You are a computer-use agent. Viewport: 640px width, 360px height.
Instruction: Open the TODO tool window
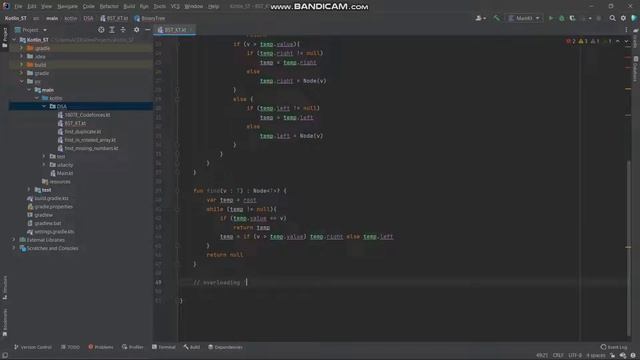coord(70,347)
